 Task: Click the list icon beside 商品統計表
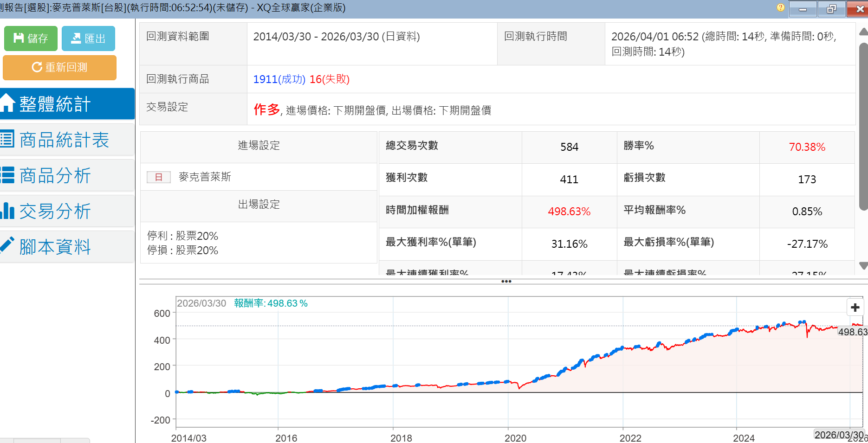[x=7, y=139]
